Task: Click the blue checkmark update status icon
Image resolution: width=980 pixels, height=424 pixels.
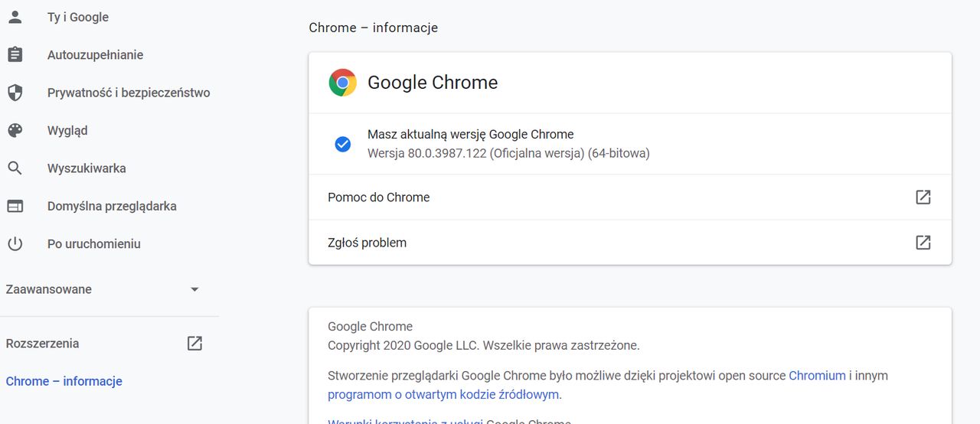Action: tap(343, 144)
